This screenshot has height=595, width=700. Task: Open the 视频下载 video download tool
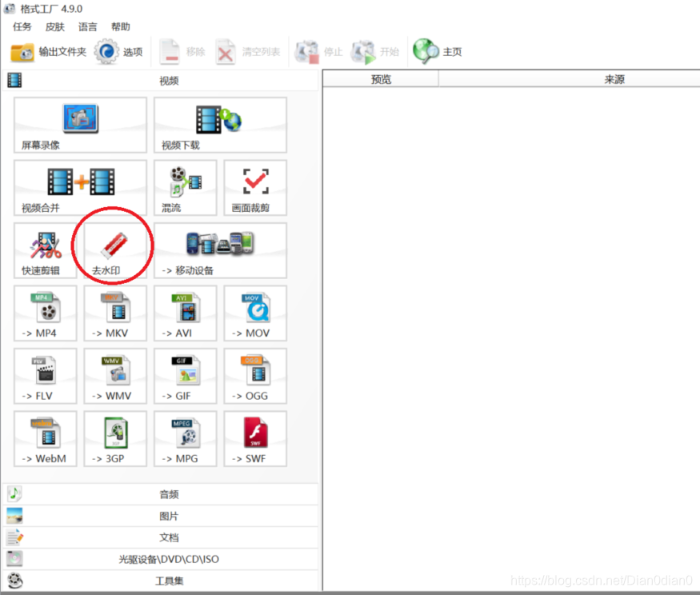point(220,125)
